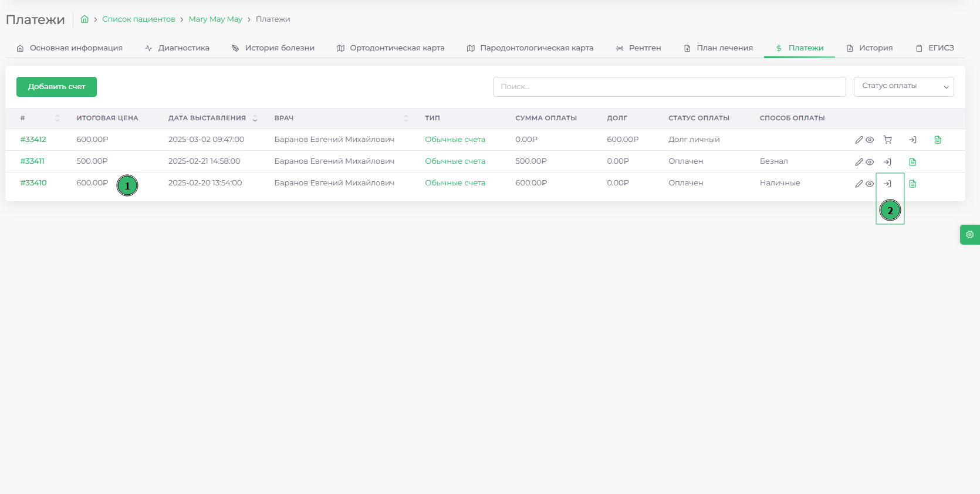Click arrow-in icon for invoice #33412

[913, 140]
